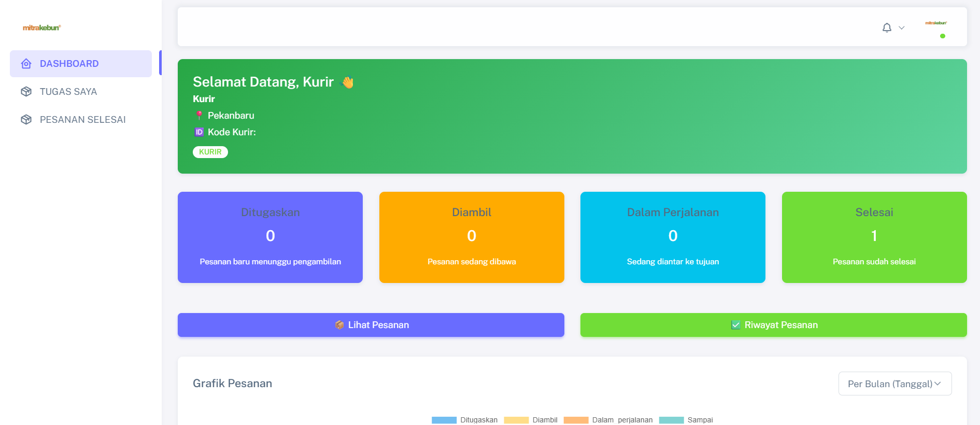Click the Pesanan Selesai box icon
980x425 pixels.
[26, 120]
